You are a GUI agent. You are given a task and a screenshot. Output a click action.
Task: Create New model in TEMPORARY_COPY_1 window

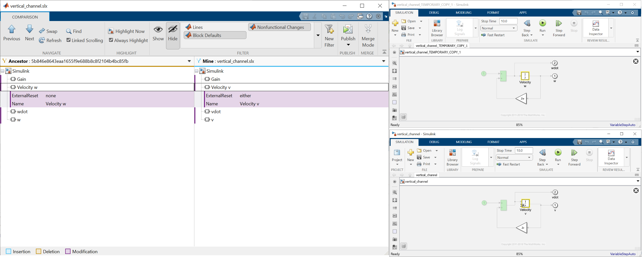pyautogui.click(x=395, y=28)
